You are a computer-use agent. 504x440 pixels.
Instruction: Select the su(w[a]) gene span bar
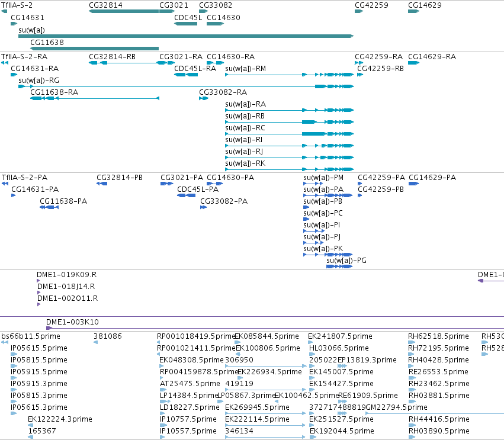click(x=186, y=36)
